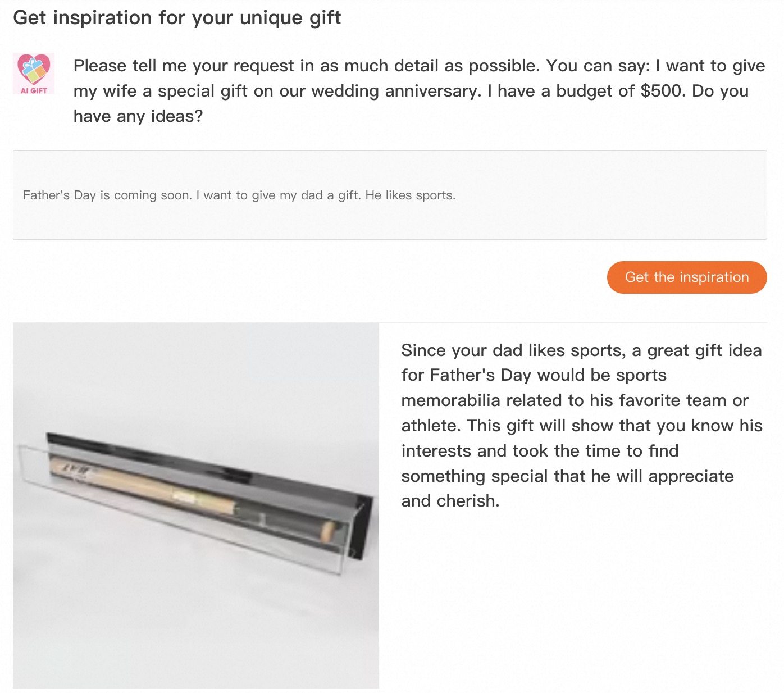The image size is (784, 693).
Task: Click the 'Get inspiration for your unique gift' heading
Action: click(x=177, y=18)
